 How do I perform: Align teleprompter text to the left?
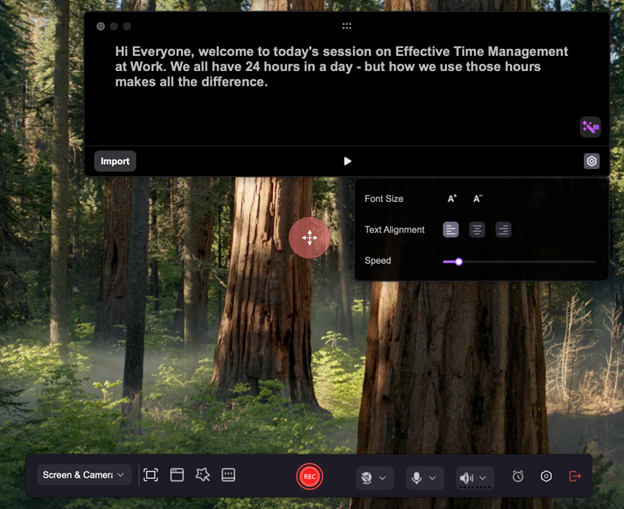click(x=451, y=230)
